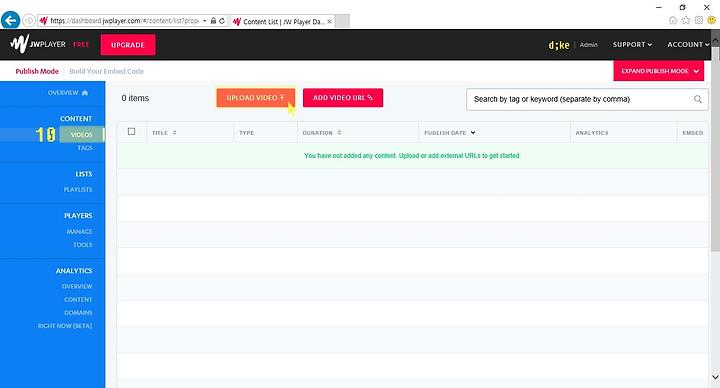Click the browser forward arrow
720x388 pixels.
coord(28,21)
